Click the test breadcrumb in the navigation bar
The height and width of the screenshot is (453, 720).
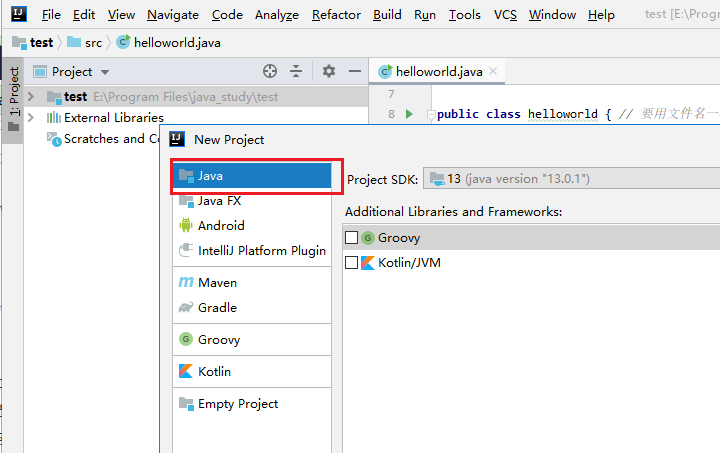(x=33, y=43)
